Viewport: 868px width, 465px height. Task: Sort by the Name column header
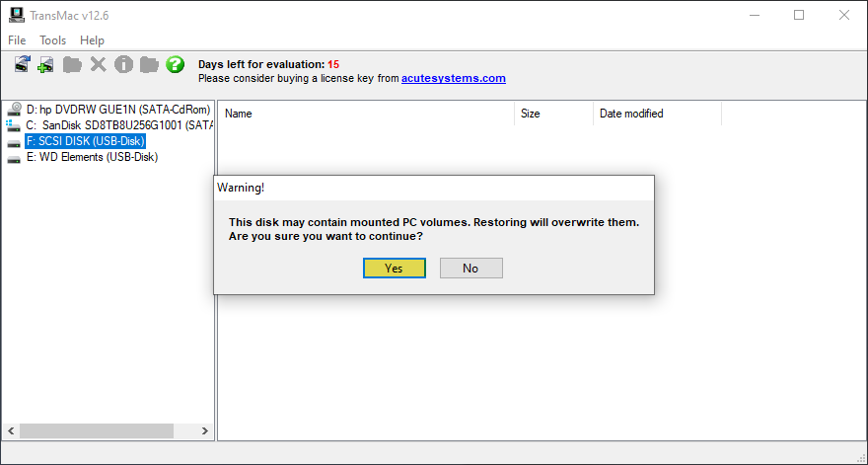366,114
